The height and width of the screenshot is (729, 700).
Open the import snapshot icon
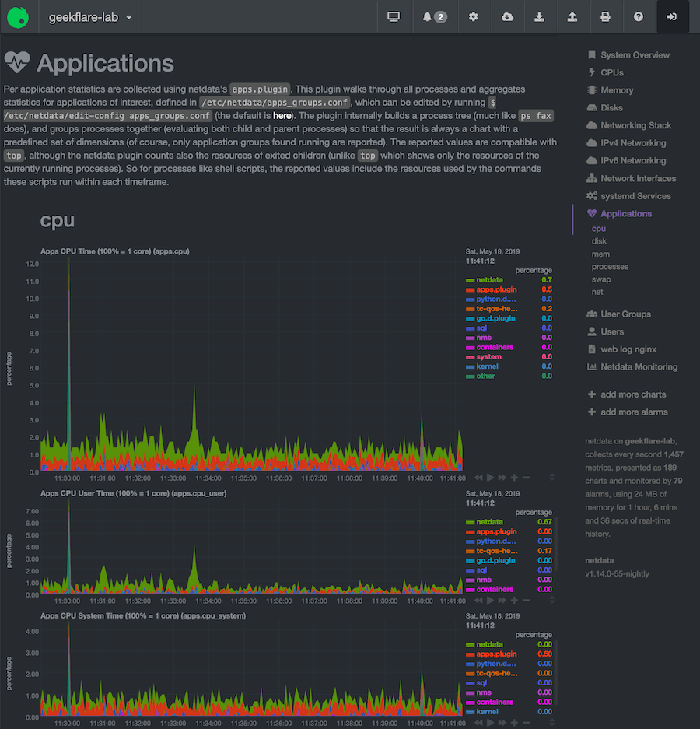pos(540,16)
